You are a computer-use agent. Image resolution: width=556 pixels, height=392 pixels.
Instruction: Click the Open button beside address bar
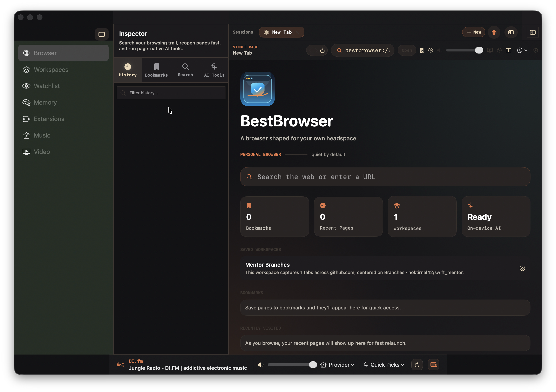[407, 50]
